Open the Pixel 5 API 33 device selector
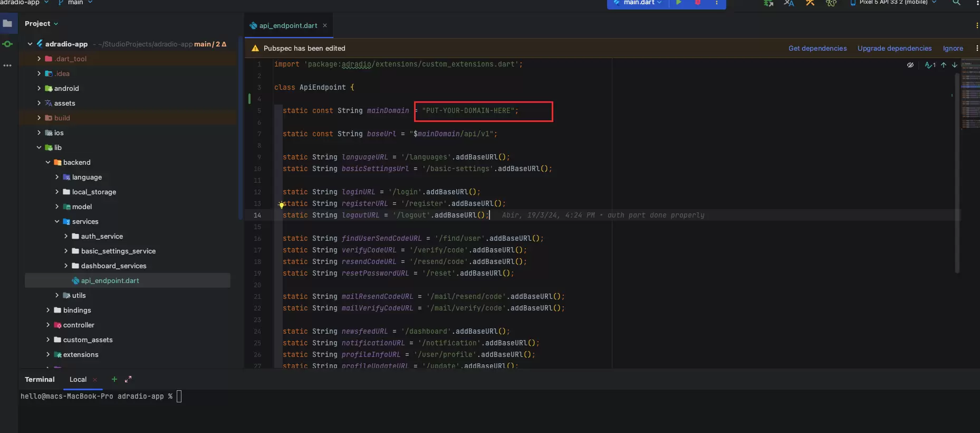This screenshot has height=433, width=980. tap(893, 2)
